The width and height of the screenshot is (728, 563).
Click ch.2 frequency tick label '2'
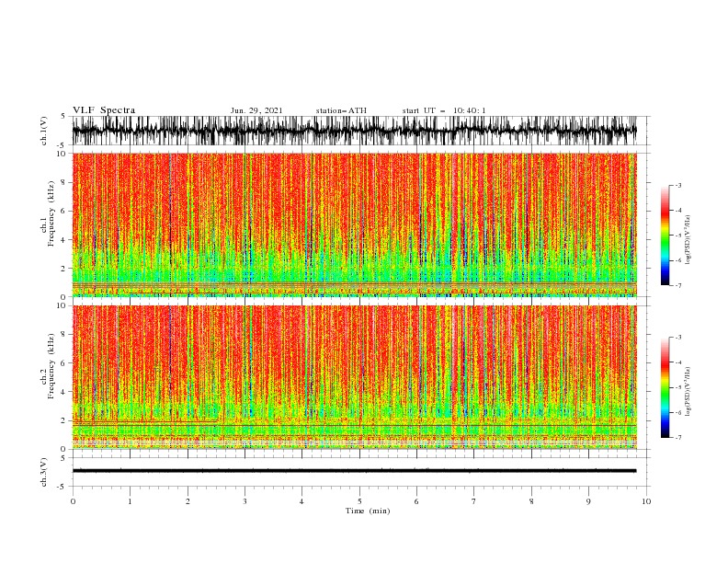point(64,420)
